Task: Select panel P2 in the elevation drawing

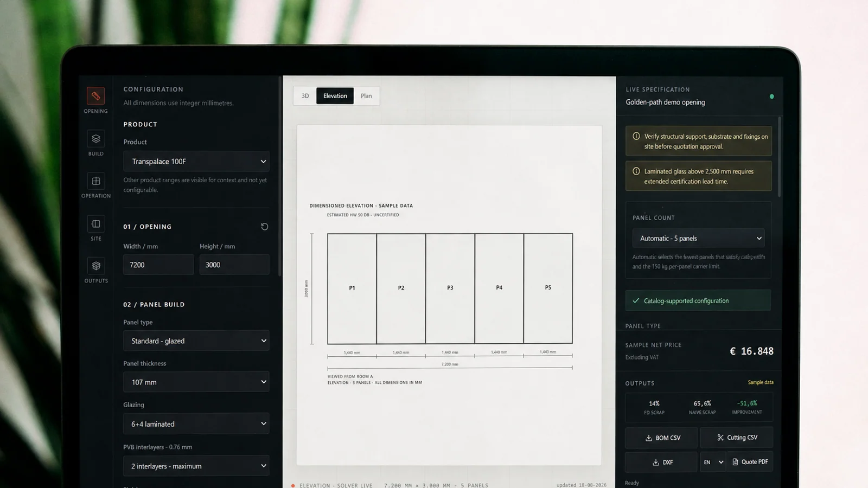Action: click(401, 288)
